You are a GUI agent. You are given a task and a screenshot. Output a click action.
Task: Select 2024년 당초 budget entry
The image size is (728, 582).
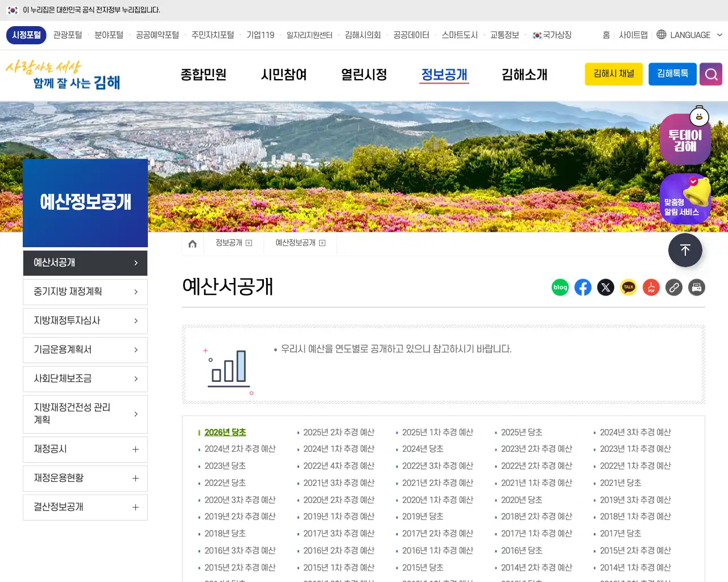[x=423, y=449]
